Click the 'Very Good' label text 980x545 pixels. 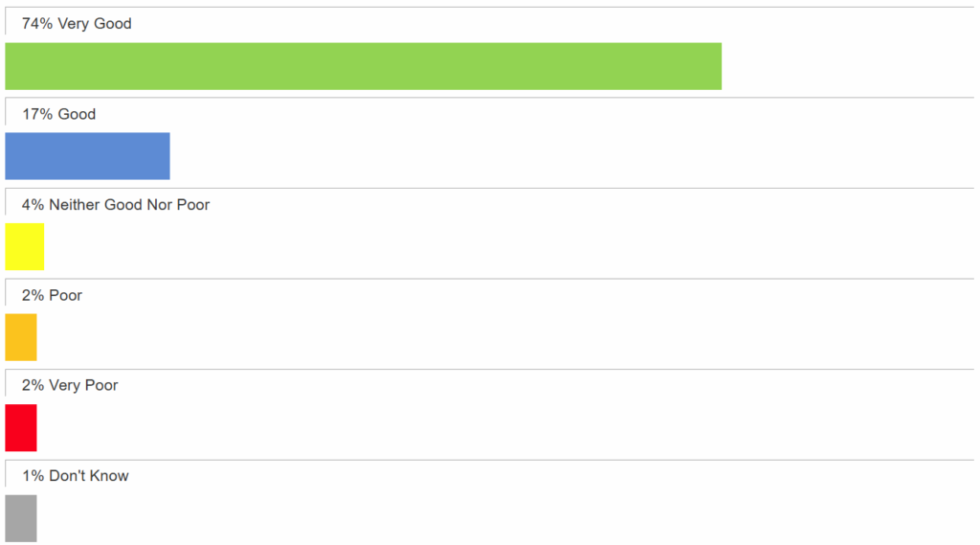pos(95,23)
